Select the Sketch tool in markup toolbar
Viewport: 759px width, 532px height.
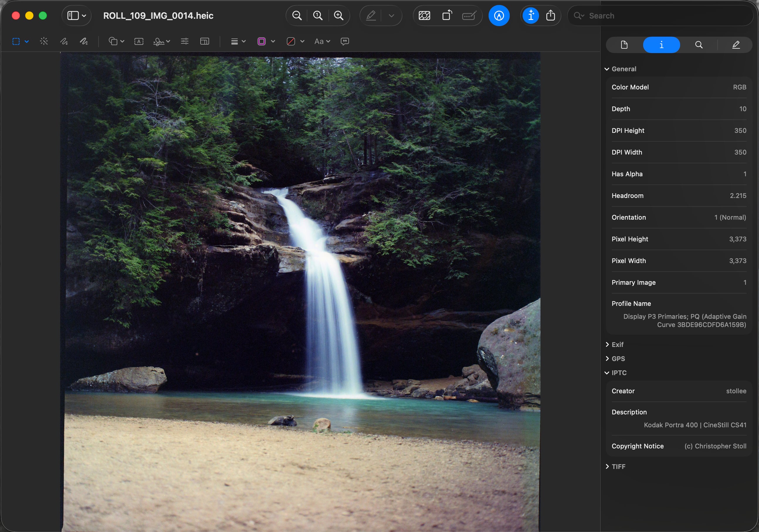point(64,41)
